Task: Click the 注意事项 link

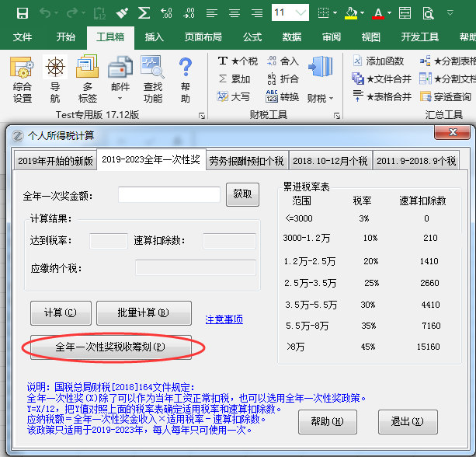Action: pos(224,319)
